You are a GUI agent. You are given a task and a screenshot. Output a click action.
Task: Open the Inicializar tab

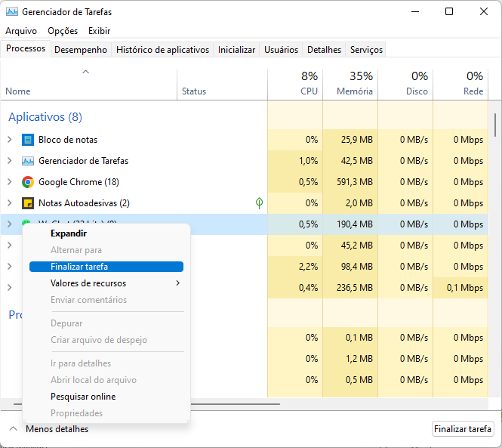pos(236,50)
